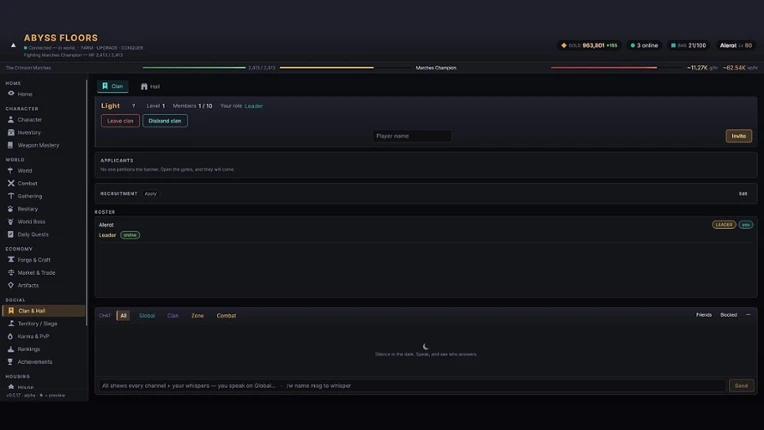This screenshot has height=430, width=764.
Task: Click the Invite button
Action: 739,136
